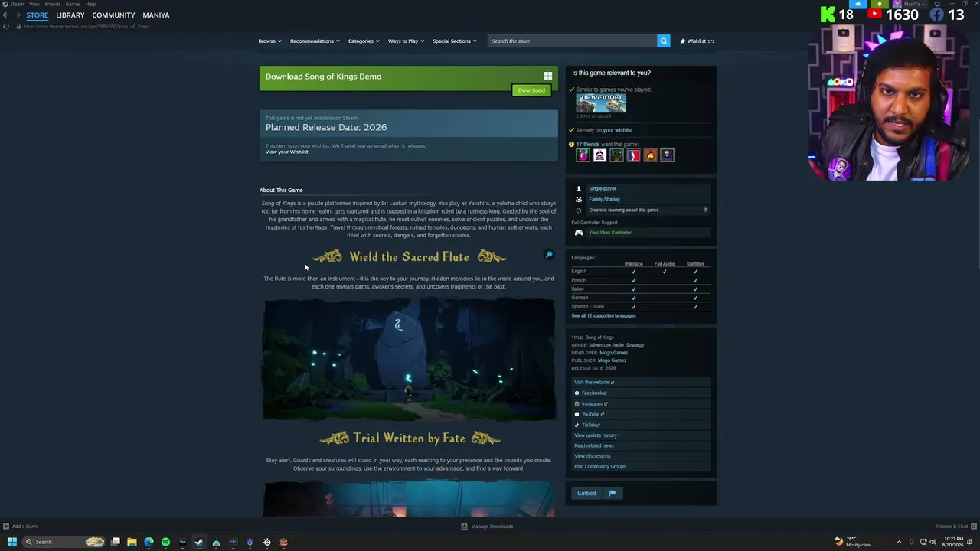Show hidden system tray icons chevron

click(x=899, y=542)
